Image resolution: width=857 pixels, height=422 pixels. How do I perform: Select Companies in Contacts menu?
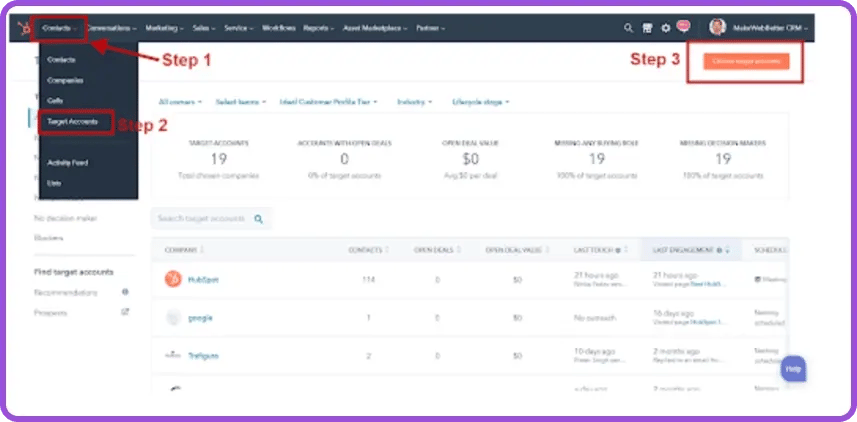pos(65,80)
